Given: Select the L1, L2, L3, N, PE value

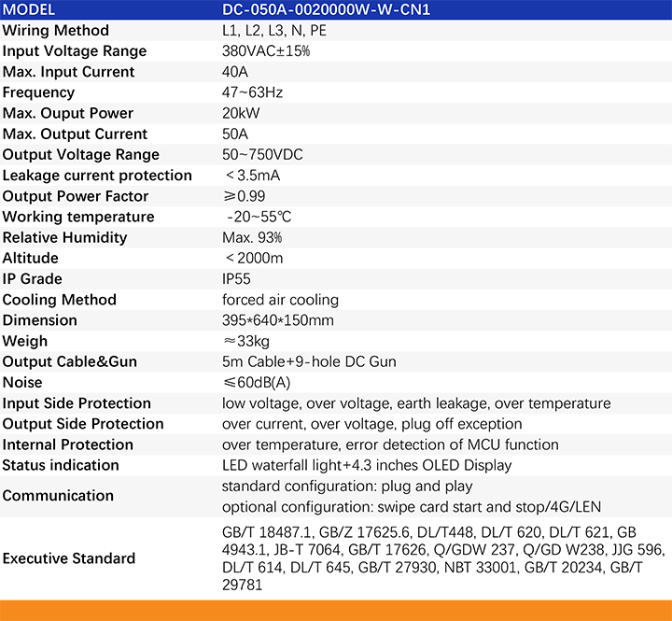Looking at the screenshot, I should click(273, 31).
